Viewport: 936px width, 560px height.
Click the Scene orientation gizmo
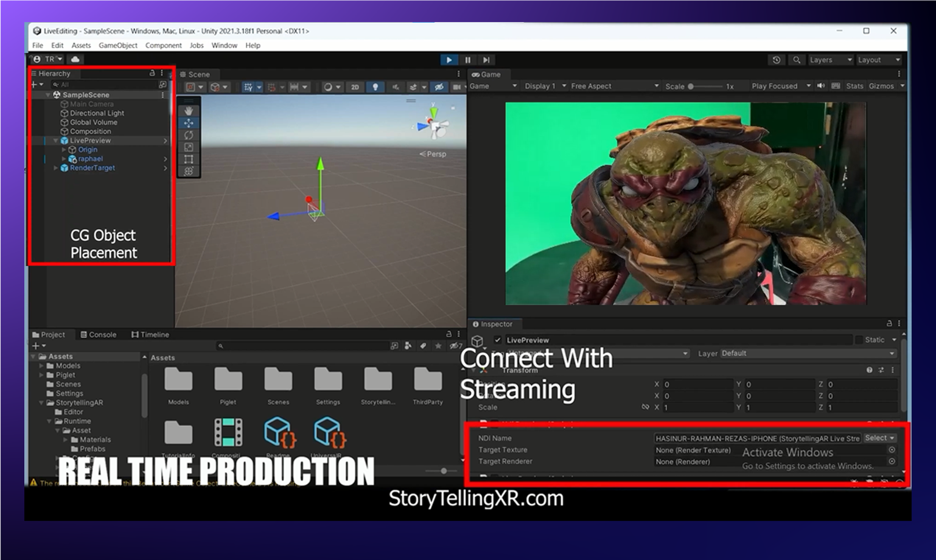tap(434, 125)
